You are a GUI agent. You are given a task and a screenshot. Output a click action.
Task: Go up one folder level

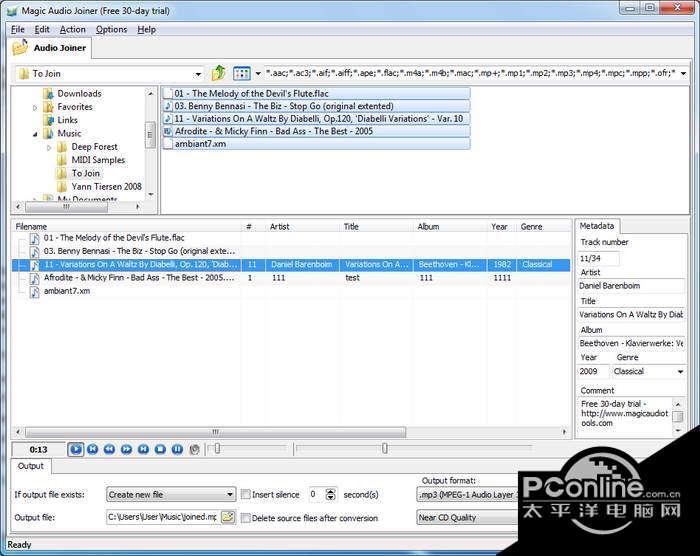pos(218,73)
